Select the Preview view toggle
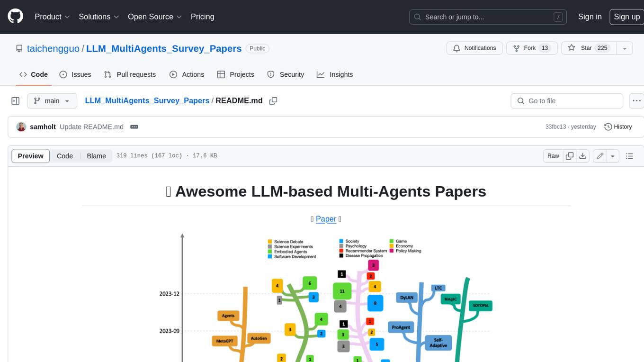Viewport: 644px width, 362px height. coord(31,156)
